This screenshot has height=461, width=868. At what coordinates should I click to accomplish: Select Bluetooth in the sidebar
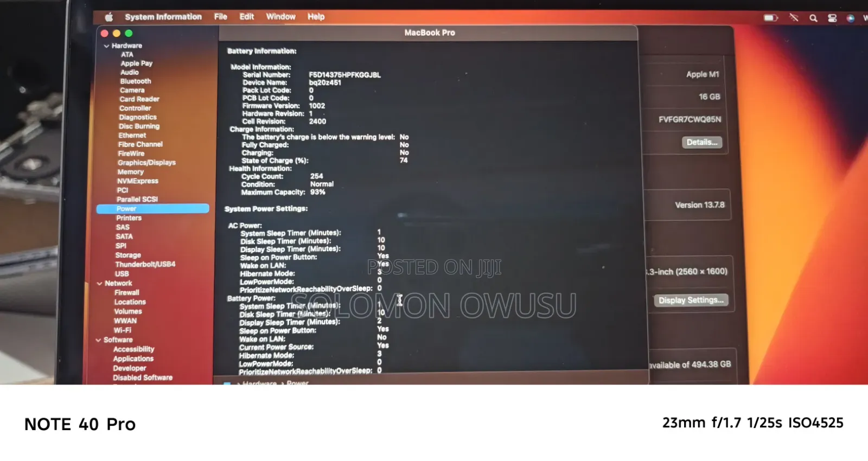pyautogui.click(x=136, y=81)
